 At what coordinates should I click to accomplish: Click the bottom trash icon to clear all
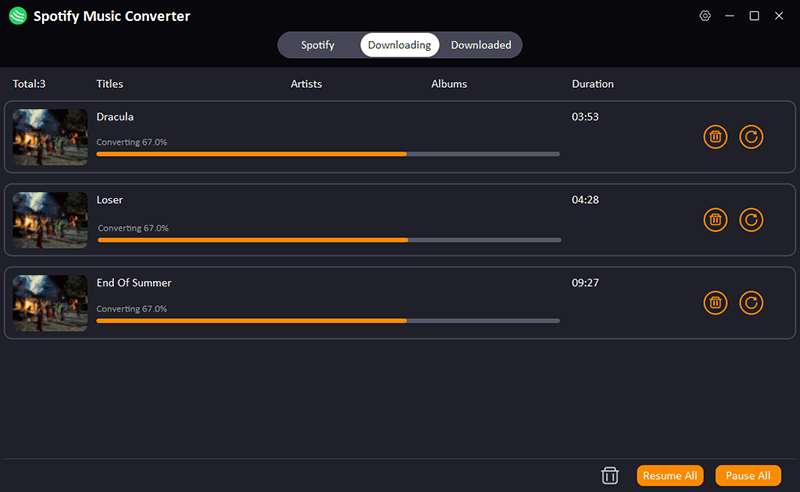610,476
